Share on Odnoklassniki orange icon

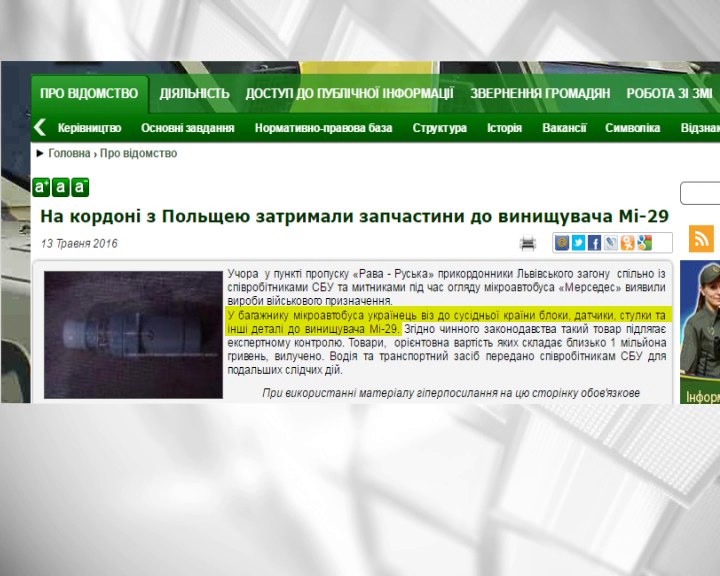click(627, 243)
